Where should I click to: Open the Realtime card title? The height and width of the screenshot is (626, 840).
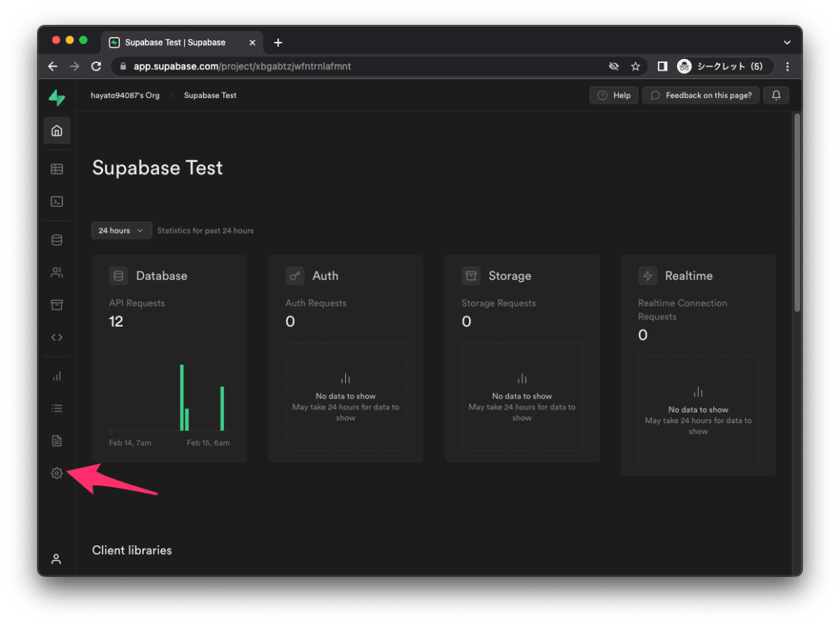tap(689, 276)
